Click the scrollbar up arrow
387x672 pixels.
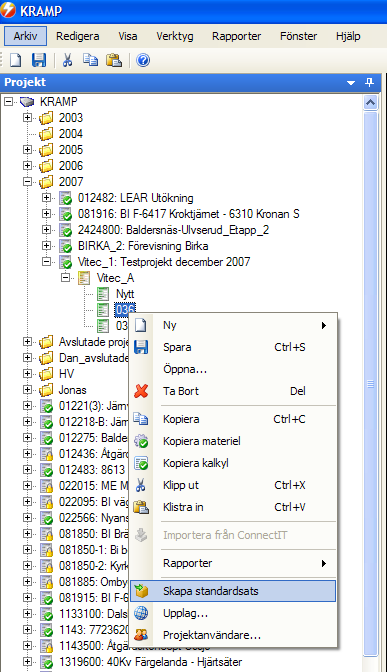(x=370, y=102)
